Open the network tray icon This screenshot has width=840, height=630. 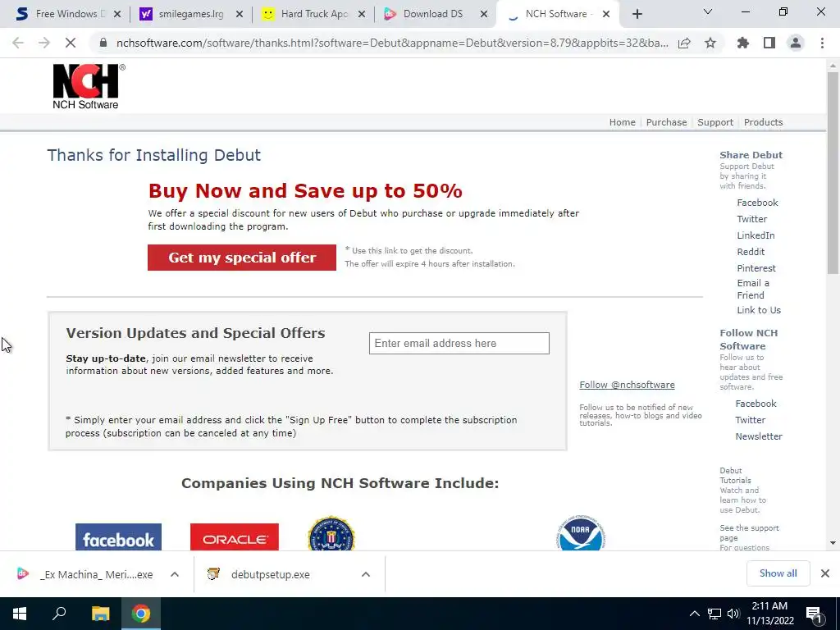(x=714, y=614)
